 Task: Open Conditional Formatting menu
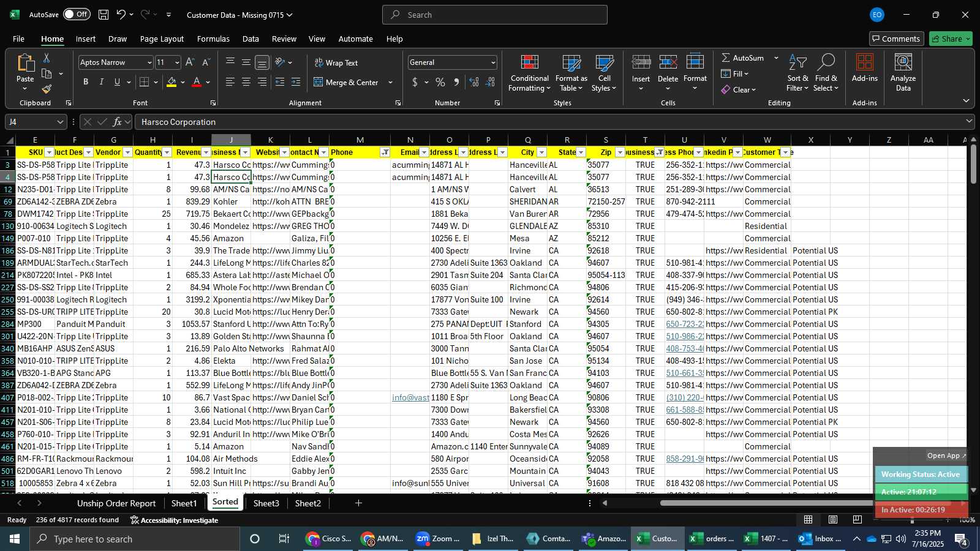tap(529, 73)
